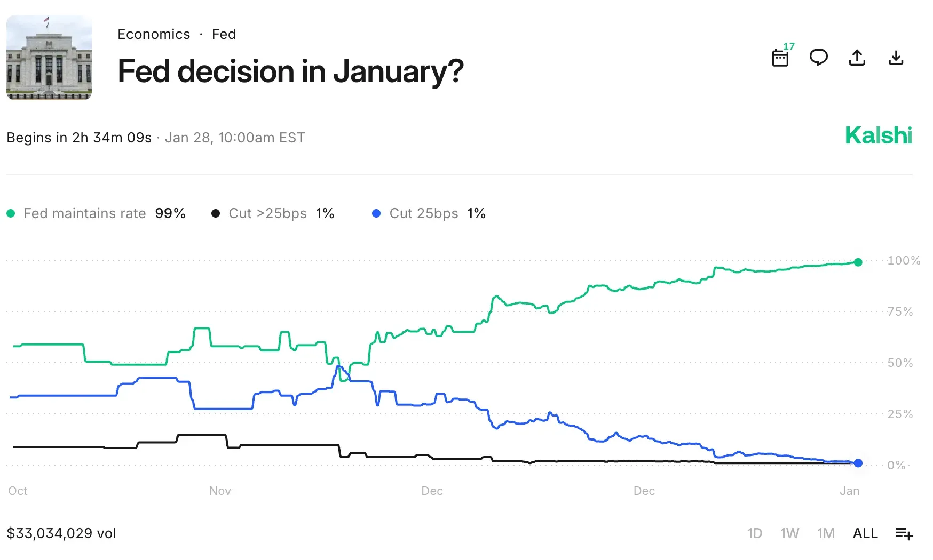Click the Fed building thumbnail image
933x560 pixels.
tap(49, 59)
